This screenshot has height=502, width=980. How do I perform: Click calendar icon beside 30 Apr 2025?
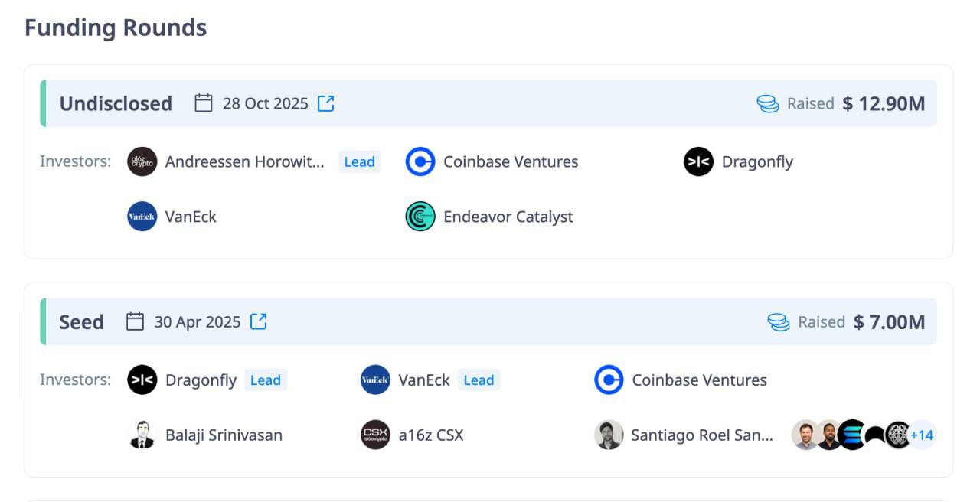(x=135, y=321)
